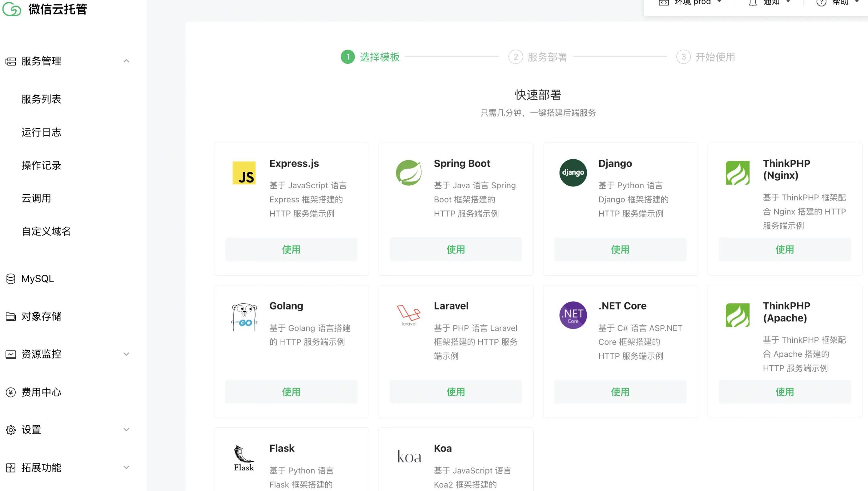Viewport: 868px width, 491px height.
Task: Click the Django round logo
Action: click(x=573, y=173)
